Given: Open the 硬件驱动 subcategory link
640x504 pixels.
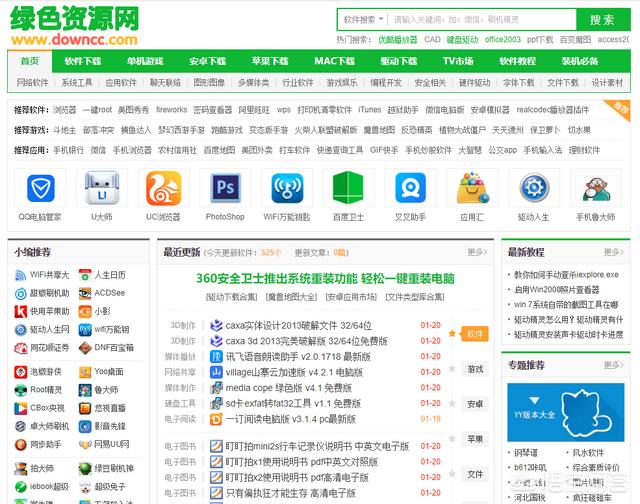Looking at the screenshot, I should point(474,83).
